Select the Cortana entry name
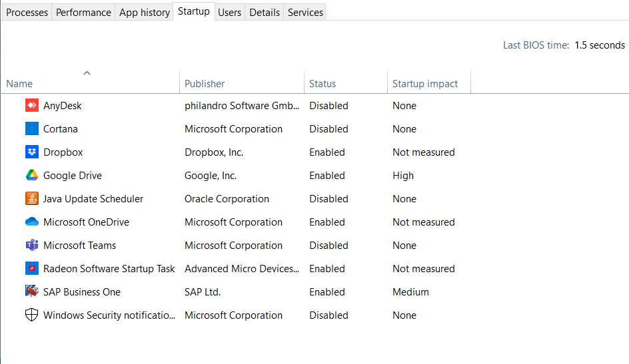629x364 pixels. click(x=61, y=129)
